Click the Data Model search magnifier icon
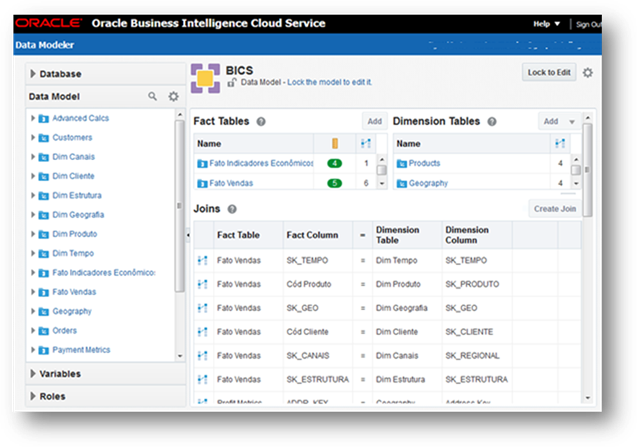Viewport: 637px width, 447px height. [x=153, y=97]
